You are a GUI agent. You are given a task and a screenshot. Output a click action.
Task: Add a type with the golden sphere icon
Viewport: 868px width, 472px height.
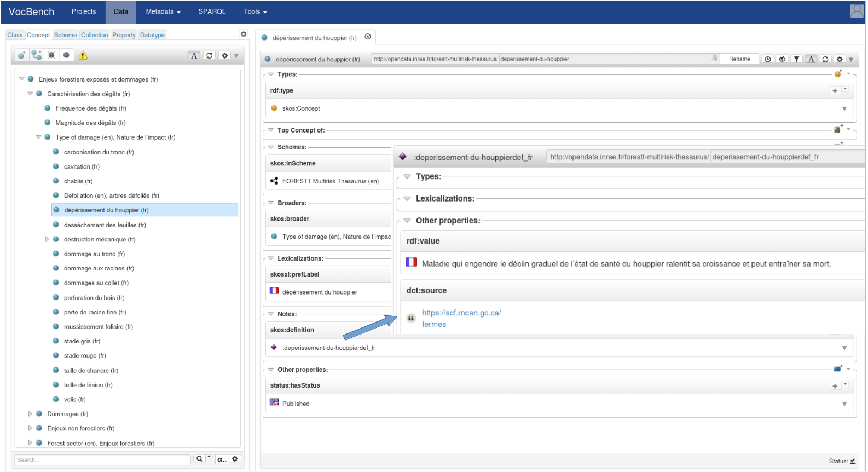point(838,74)
